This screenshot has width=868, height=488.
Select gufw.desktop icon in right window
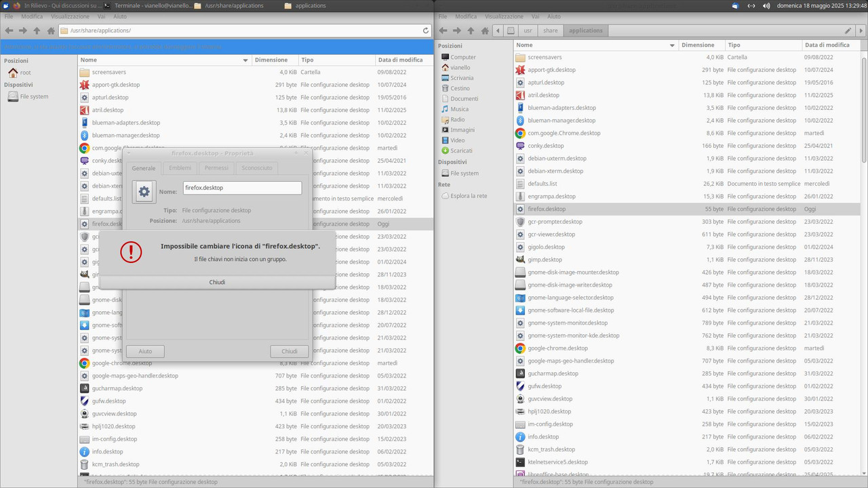pos(520,386)
